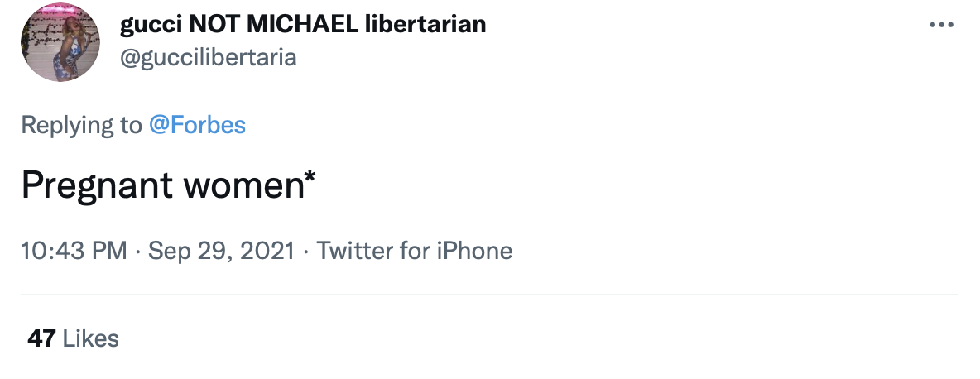980x379 pixels.
Task: Click "libertarian" in the display name
Action: (x=425, y=24)
